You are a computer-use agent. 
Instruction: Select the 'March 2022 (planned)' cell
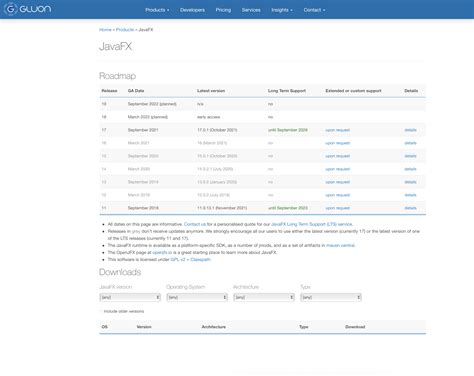[x=148, y=117]
